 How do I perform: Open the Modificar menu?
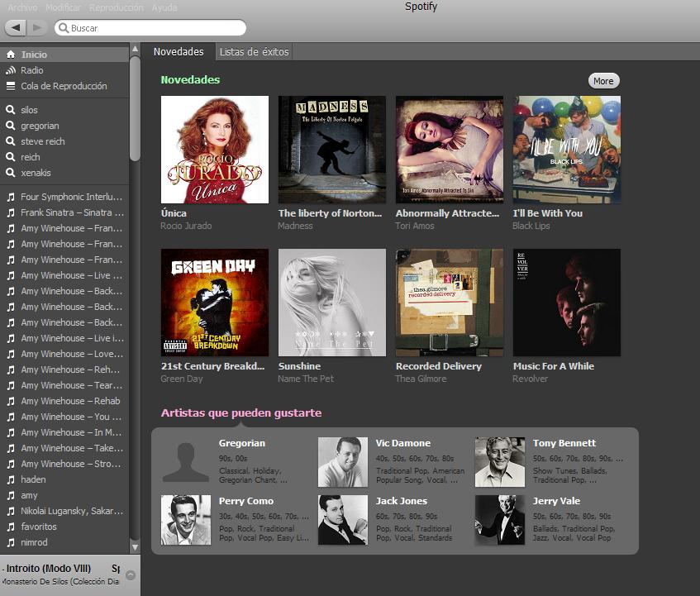coord(63,7)
